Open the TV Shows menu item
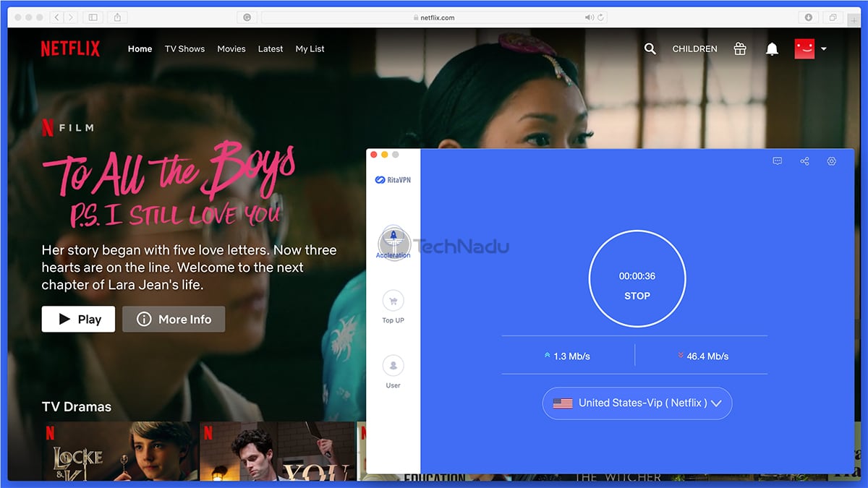The height and width of the screenshot is (488, 868). pos(184,49)
